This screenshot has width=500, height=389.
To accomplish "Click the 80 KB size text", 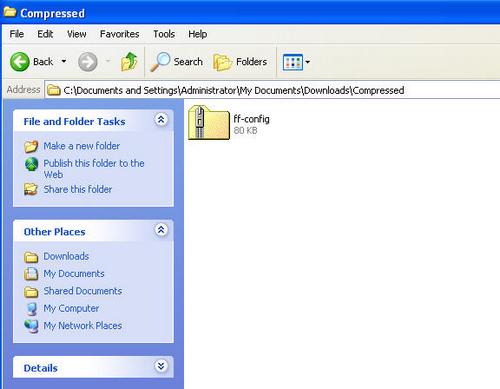I will (x=245, y=130).
